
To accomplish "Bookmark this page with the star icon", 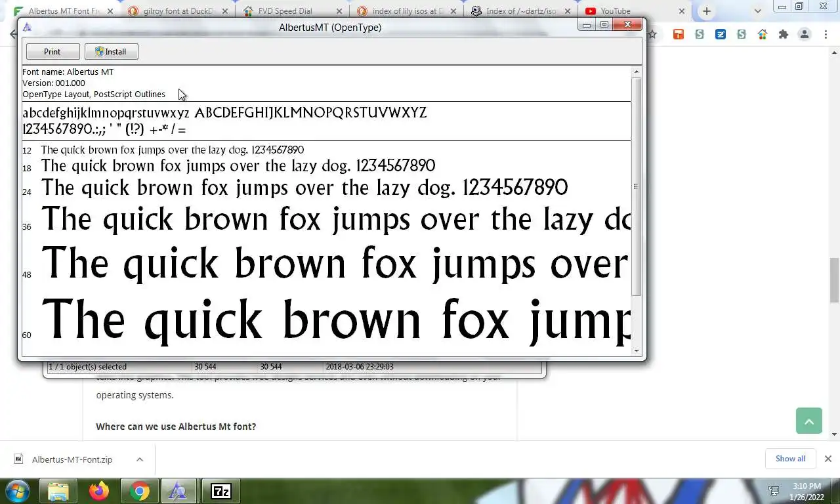I will click(x=652, y=34).
